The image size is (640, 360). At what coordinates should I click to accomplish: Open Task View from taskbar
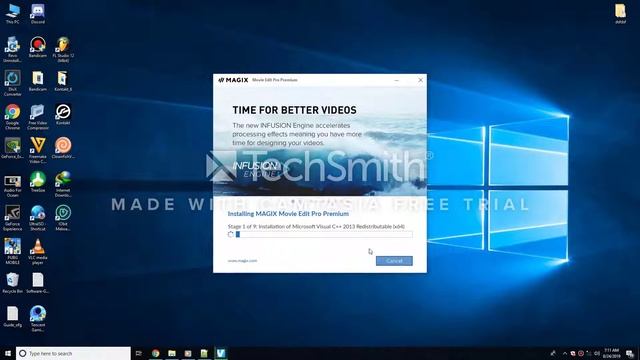tap(139, 353)
